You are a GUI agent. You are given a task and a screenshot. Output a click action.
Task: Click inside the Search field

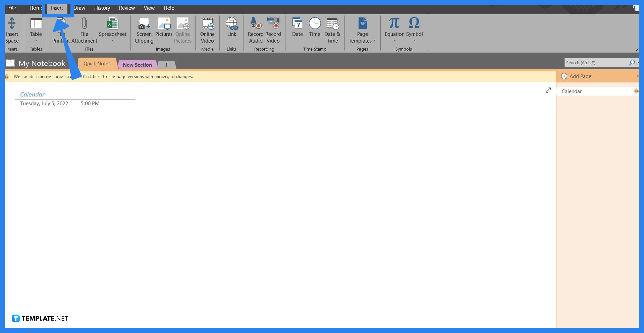tap(597, 63)
